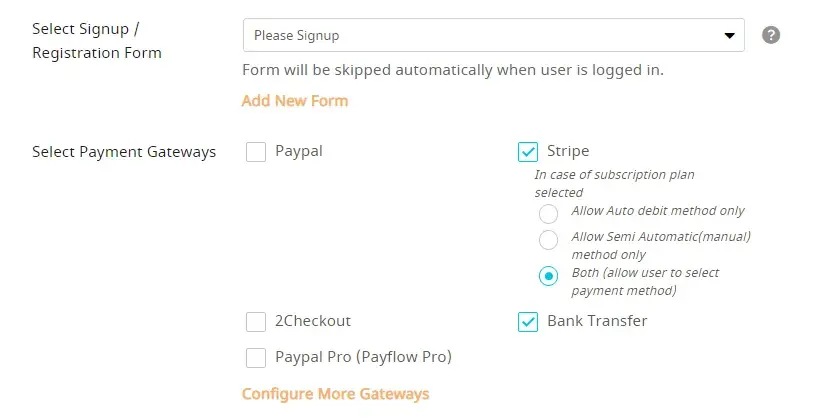Select Allow Auto debit method only radio
This screenshot has width=824, height=418.
coord(548,213)
